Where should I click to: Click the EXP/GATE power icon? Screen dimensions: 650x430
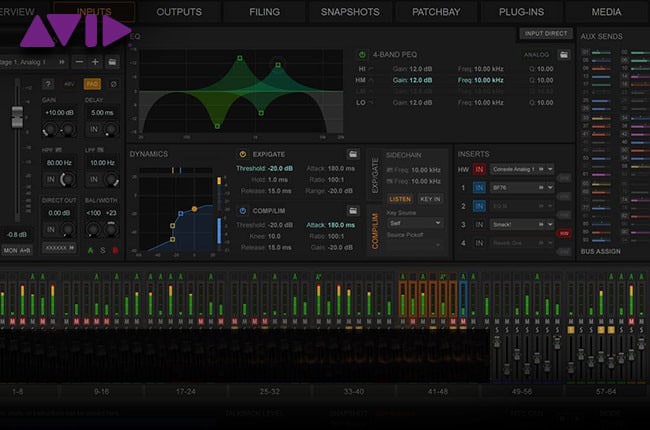coord(243,154)
